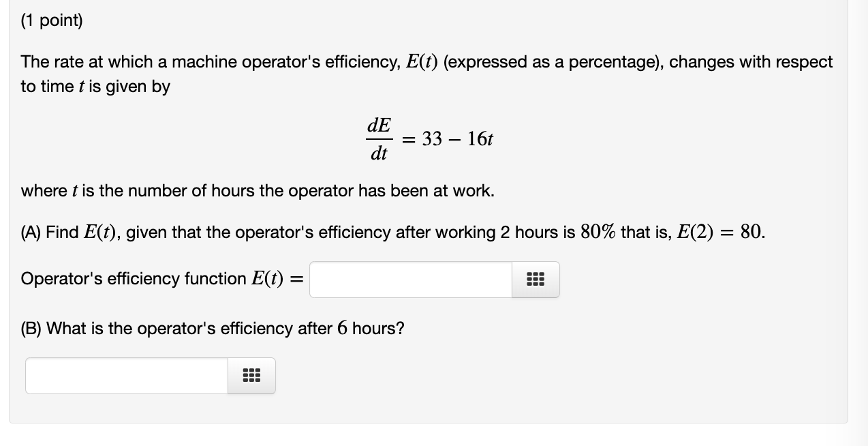Click the dE/dt equation text
The image size is (868, 446).
pos(379,138)
